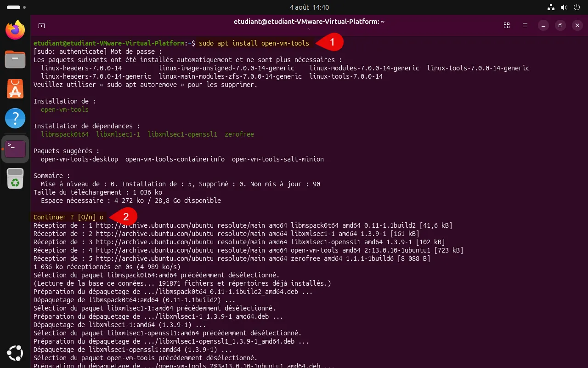Viewport: 588px width, 368px height.
Task: Click "linux-image-unsigned-7.0.0-14-generic" package name
Action: pyautogui.click(x=226, y=68)
